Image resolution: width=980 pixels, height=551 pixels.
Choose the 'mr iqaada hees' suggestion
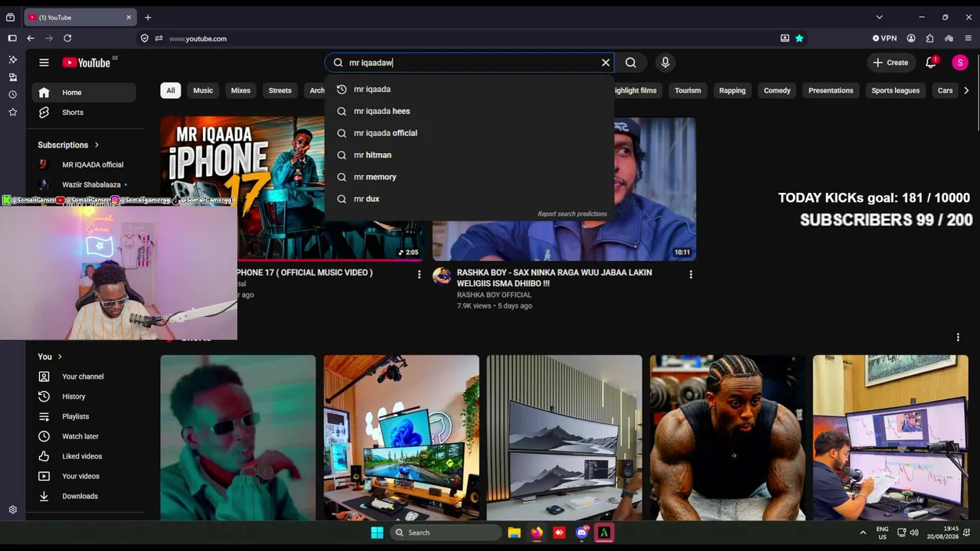point(469,111)
